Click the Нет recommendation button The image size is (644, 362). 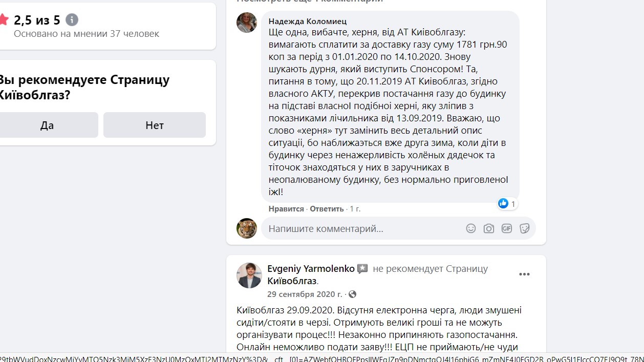pos(155,125)
